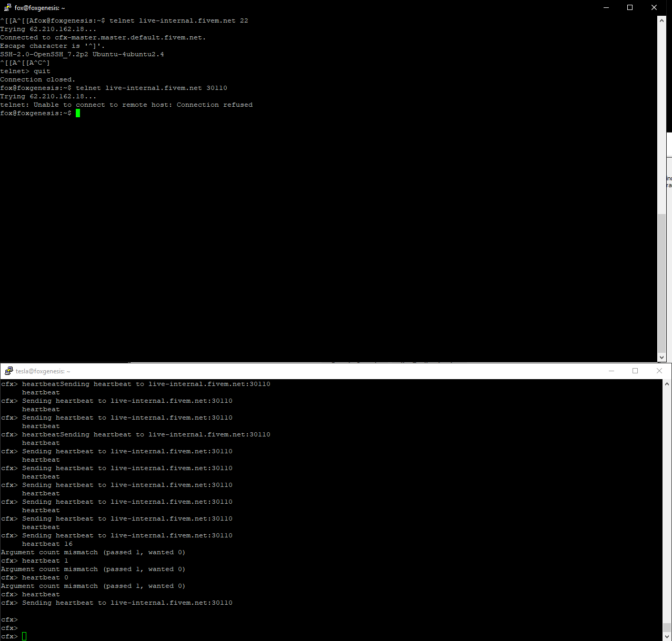This screenshot has width=672, height=641.
Task: Click the 'Connection closed.' line
Action: pos(38,79)
